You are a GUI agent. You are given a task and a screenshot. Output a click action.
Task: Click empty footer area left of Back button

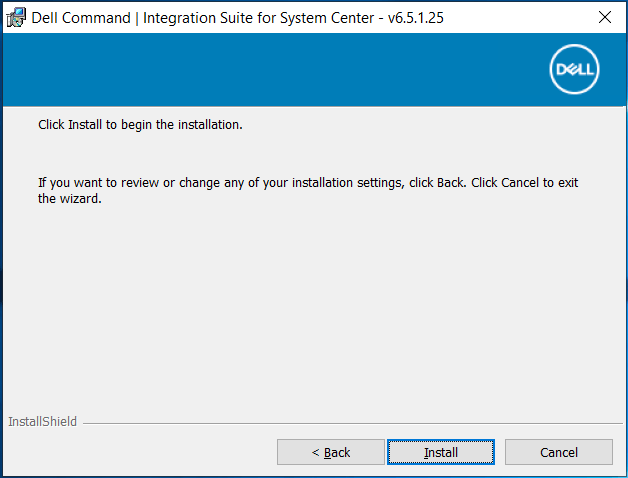pos(140,452)
